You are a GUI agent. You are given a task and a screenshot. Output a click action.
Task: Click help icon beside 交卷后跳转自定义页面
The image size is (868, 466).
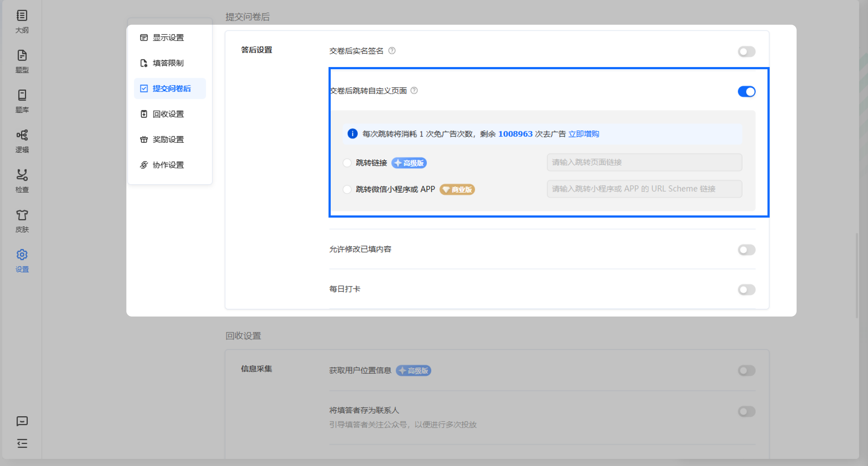(414, 90)
